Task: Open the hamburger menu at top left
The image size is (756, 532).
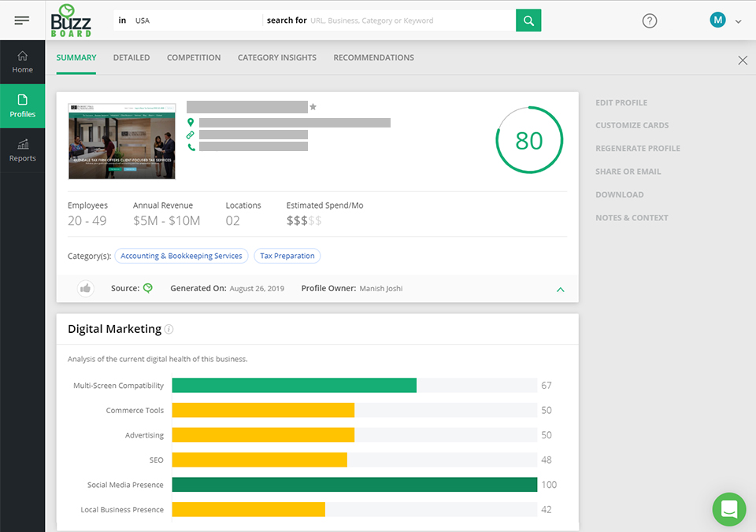Action: click(x=23, y=20)
